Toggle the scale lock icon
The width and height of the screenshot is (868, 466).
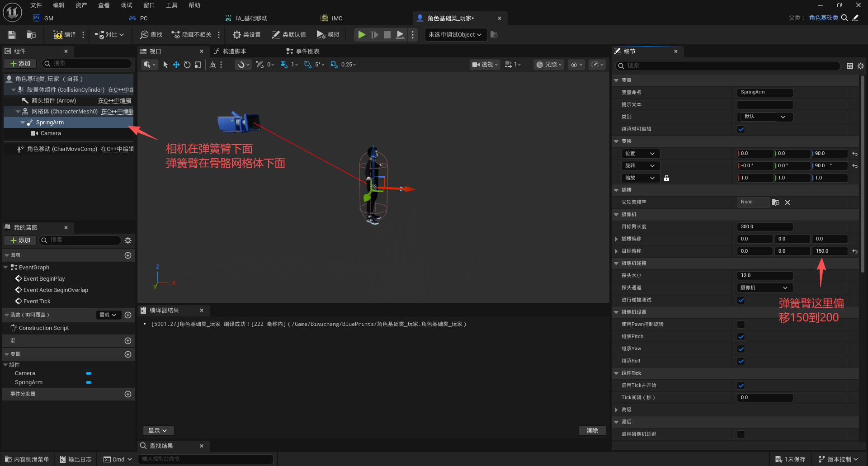point(666,178)
